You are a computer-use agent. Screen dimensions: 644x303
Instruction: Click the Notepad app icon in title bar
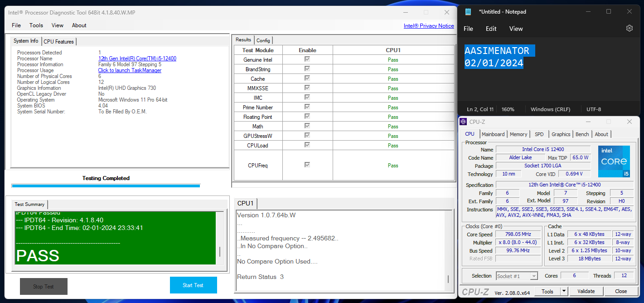tap(468, 12)
